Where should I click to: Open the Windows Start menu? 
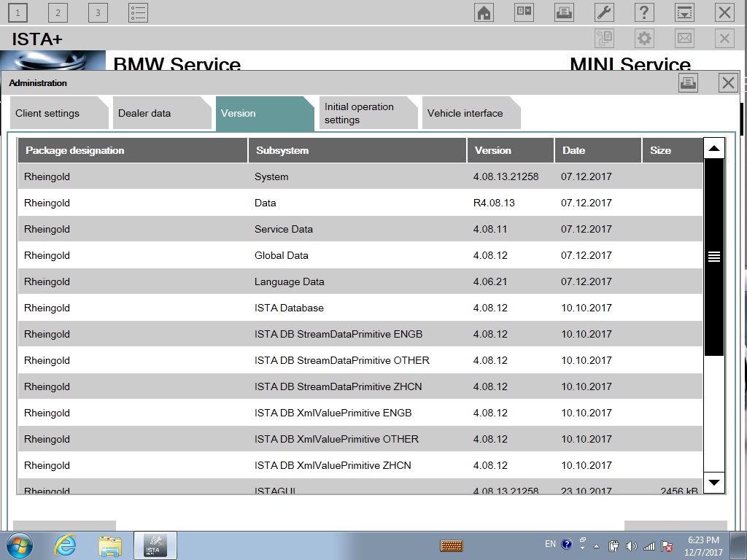(19, 545)
